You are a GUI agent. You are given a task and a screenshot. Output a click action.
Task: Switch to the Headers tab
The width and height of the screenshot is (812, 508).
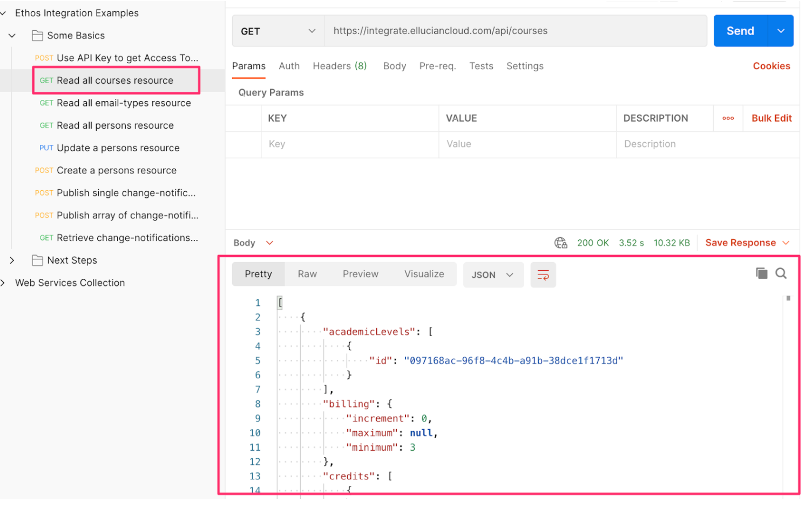point(339,66)
